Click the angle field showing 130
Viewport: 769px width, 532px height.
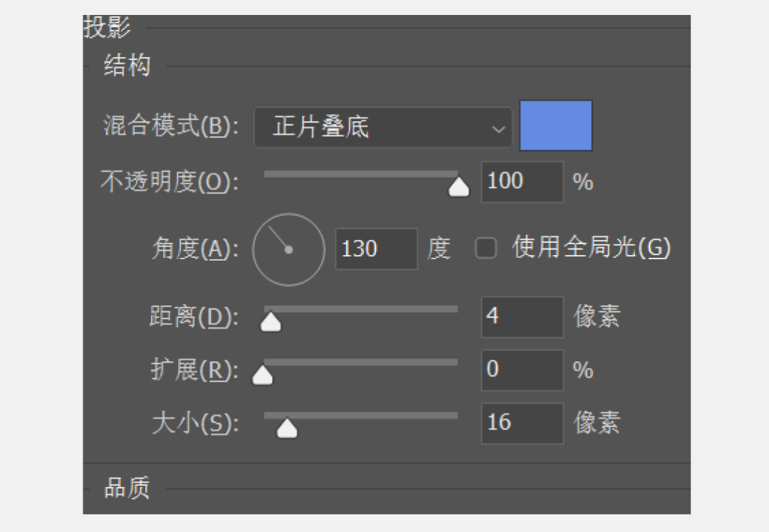376,249
